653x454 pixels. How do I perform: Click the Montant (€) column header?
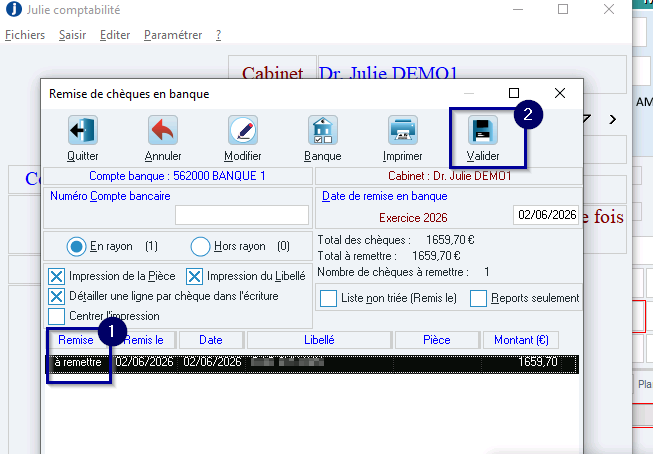point(521,340)
